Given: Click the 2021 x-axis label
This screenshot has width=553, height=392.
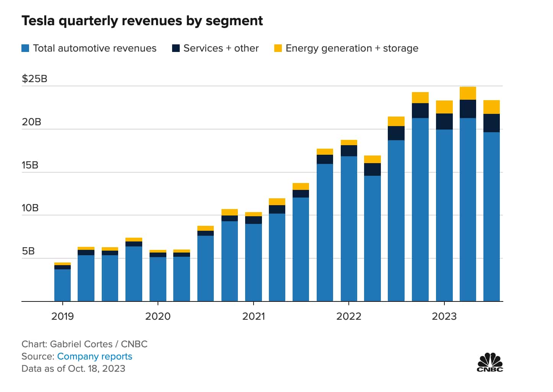Looking at the screenshot, I should (x=253, y=316).
